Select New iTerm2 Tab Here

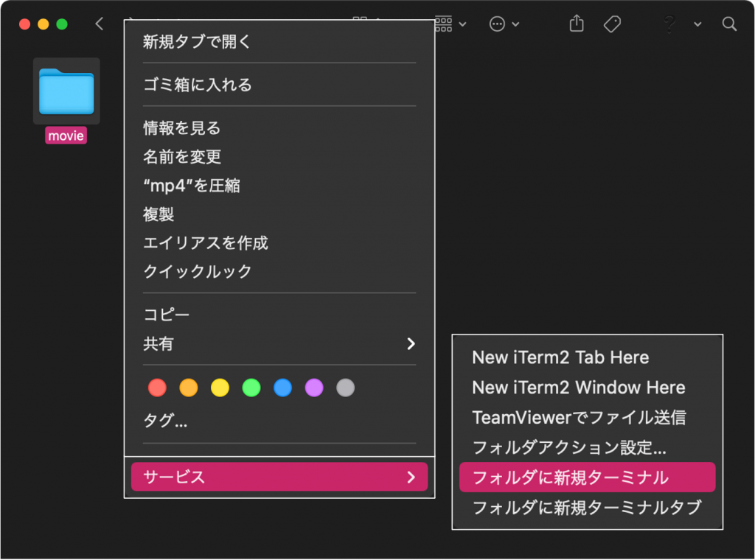(560, 357)
